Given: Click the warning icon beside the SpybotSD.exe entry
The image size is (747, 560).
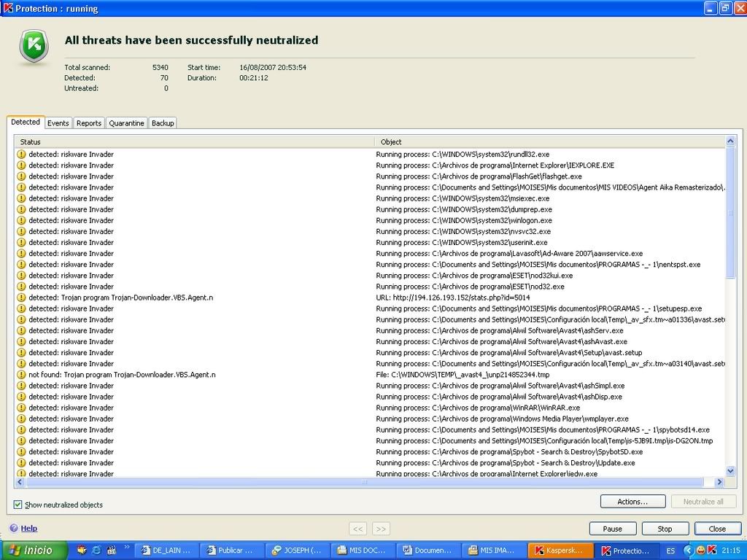Looking at the screenshot, I should pyautogui.click(x=21, y=452).
